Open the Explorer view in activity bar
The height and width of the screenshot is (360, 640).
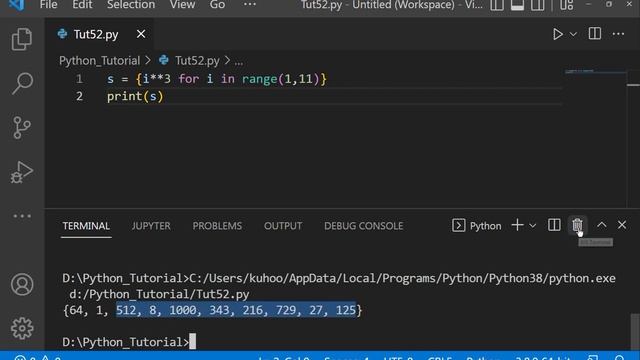tap(22, 39)
